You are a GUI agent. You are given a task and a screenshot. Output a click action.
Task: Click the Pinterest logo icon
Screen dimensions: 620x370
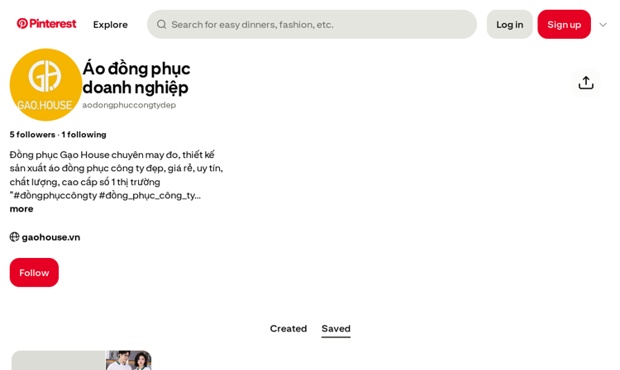tap(22, 24)
